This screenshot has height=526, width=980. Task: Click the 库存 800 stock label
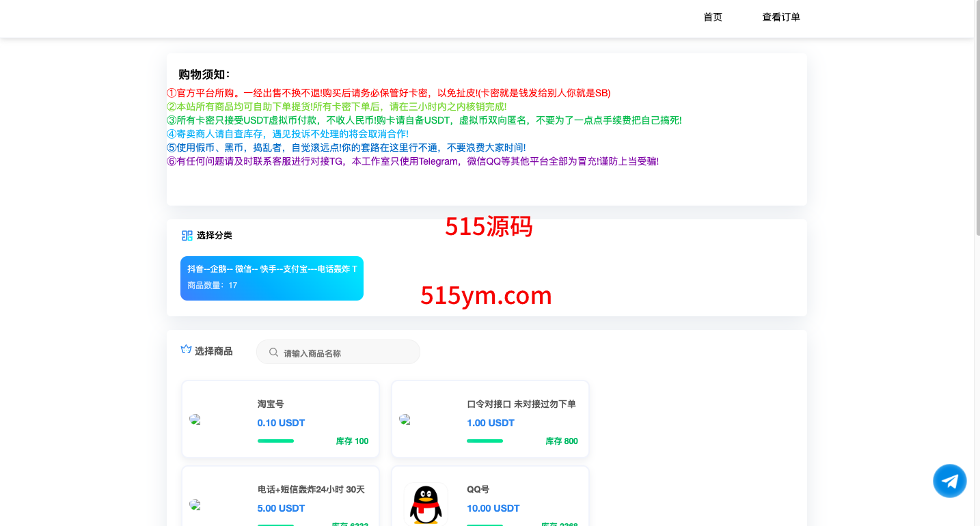(x=561, y=441)
